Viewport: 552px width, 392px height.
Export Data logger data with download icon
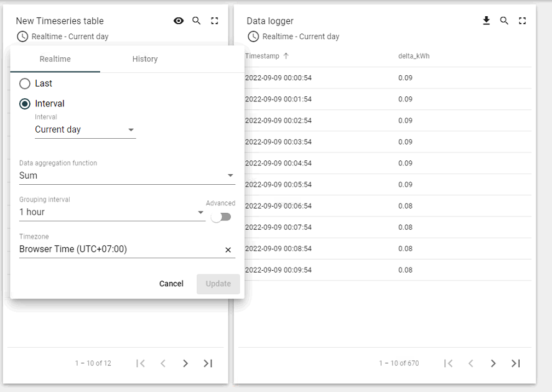pos(486,21)
